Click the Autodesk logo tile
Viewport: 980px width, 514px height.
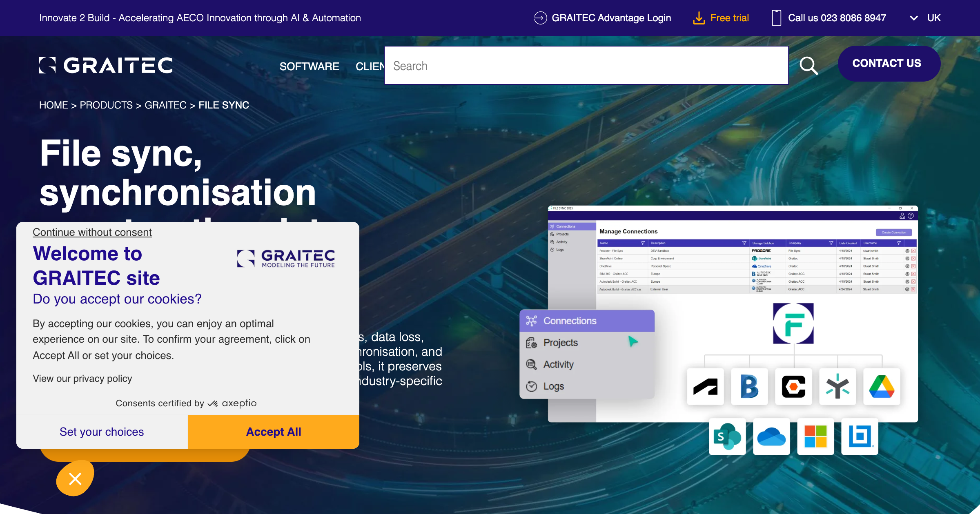(705, 387)
